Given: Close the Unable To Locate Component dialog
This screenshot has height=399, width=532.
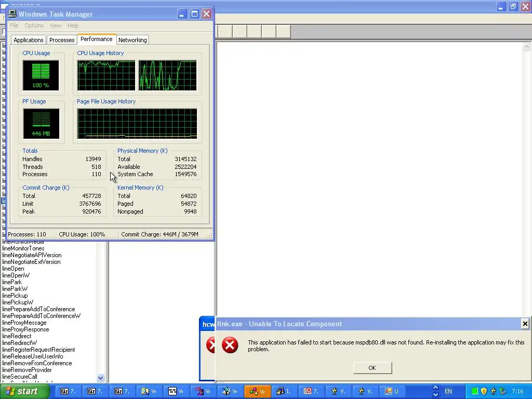Looking at the screenshot, I should point(525,324).
